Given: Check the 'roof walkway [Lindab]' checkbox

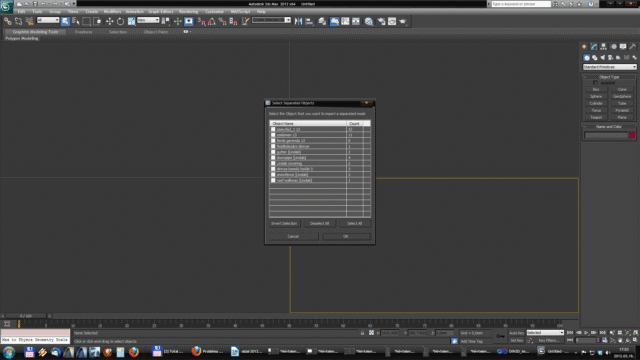Looking at the screenshot, I should [x=273, y=180].
